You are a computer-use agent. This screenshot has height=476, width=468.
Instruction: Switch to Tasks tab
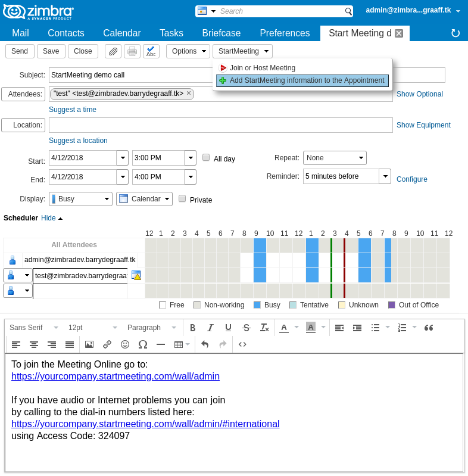coord(171,33)
